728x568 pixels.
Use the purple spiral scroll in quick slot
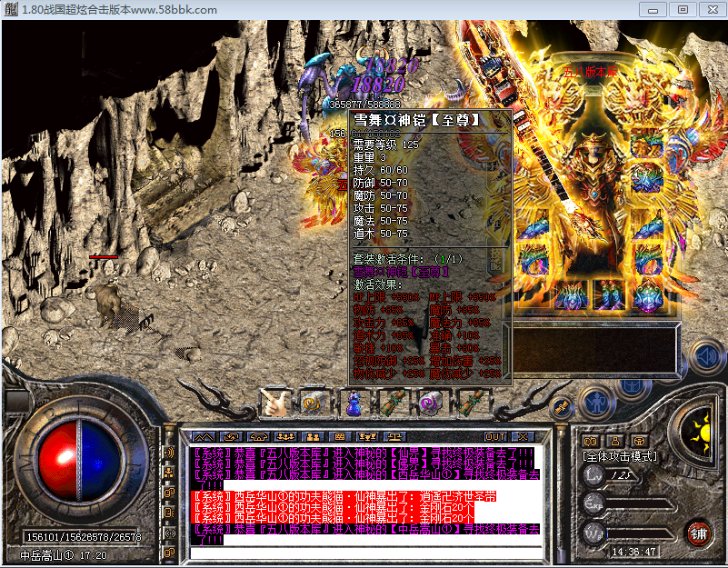pyautogui.click(x=431, y=403)
